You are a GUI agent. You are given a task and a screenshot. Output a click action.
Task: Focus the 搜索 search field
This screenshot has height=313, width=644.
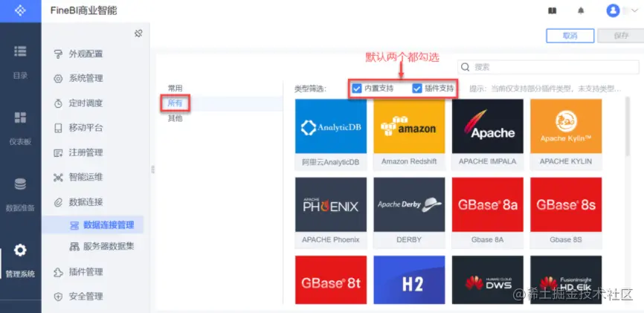click(x=548, y=67)
